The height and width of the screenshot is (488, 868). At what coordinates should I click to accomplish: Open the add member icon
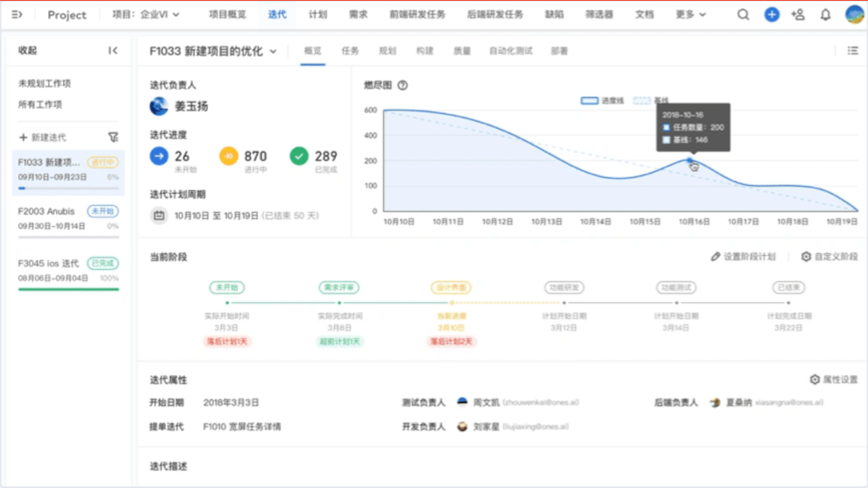[x=797, y=14]
